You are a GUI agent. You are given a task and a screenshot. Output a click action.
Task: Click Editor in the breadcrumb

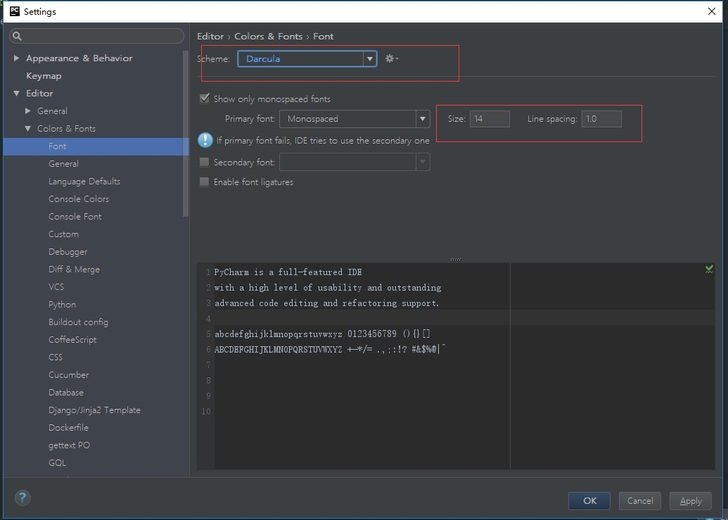coord(210,36)
